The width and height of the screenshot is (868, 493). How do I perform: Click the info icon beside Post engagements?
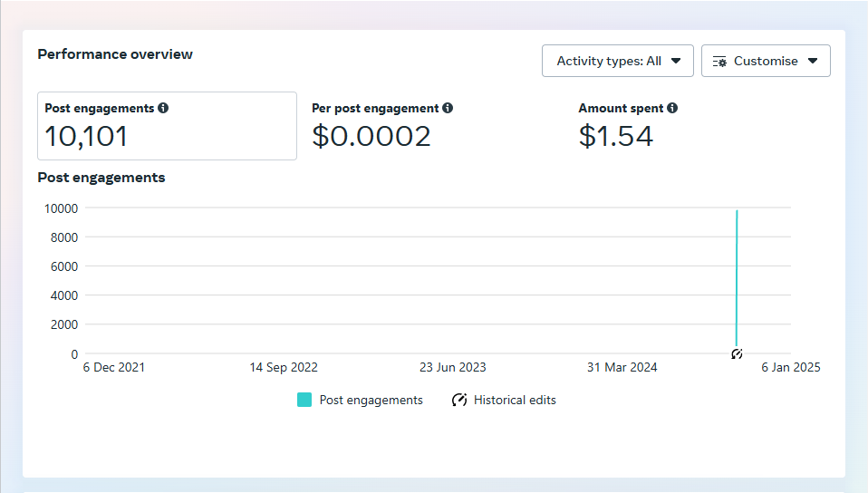pyautogui.click(x=163, y=108)
